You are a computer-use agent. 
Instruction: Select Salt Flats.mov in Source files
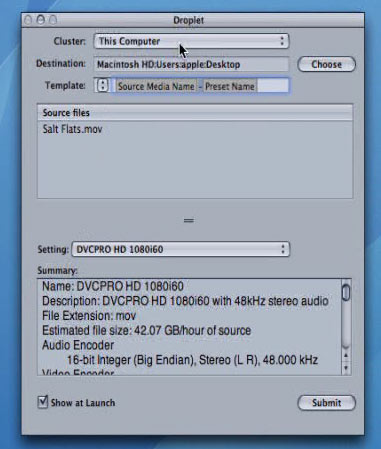coord(72,129)
